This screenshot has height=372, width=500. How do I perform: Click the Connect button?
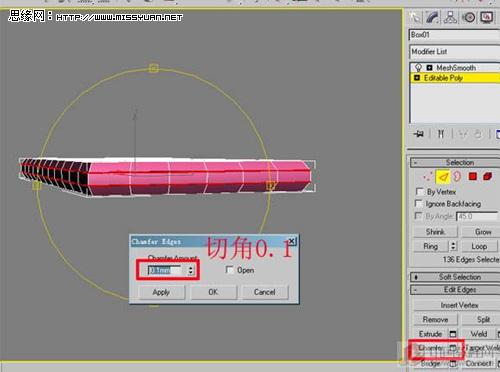click(x=479, y=363)
